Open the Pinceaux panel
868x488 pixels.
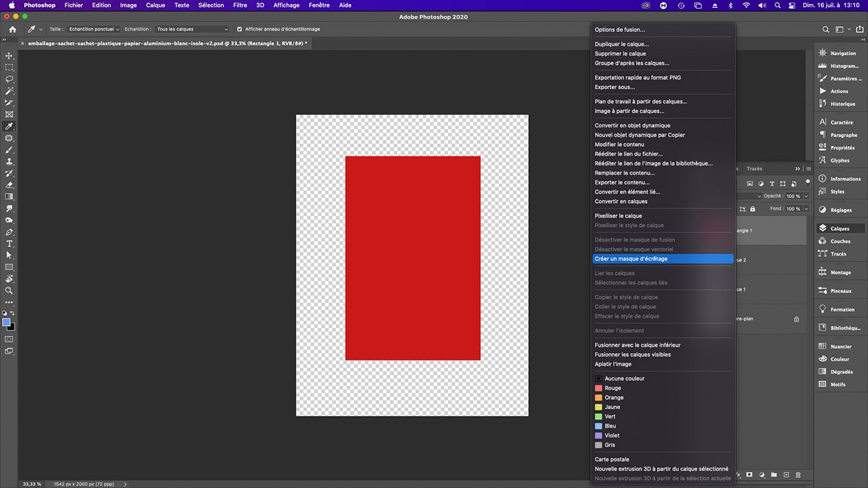tap(841, 291)
